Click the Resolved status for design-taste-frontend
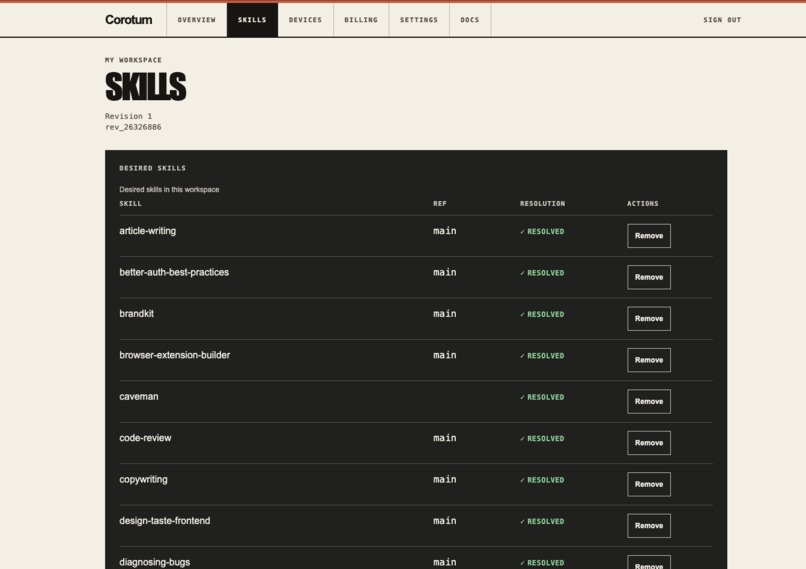 542,522
